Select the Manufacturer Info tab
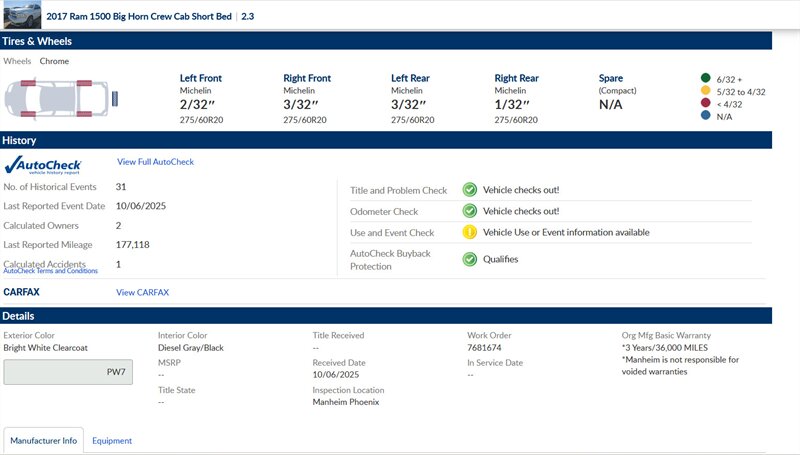800x455 pixels. pos(42,440)
